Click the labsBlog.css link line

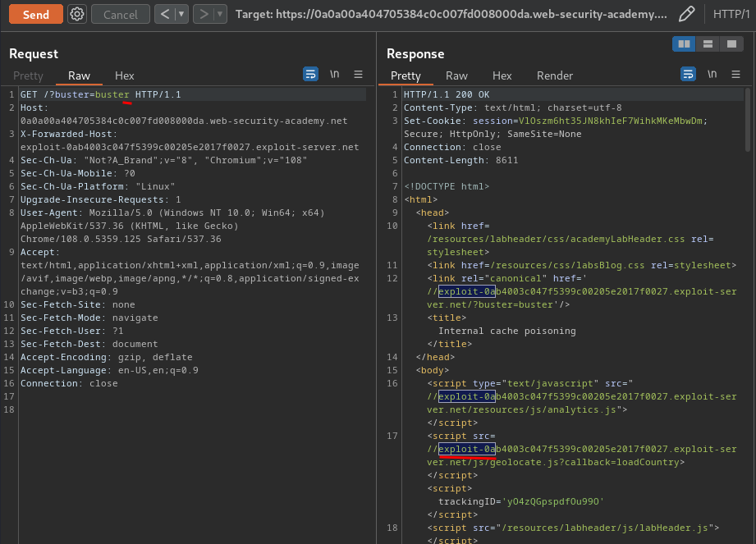[x=581, y=265]
